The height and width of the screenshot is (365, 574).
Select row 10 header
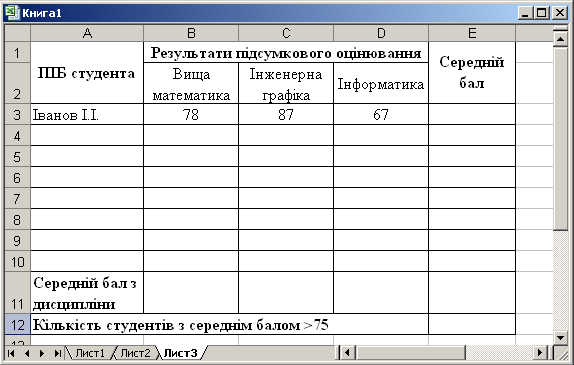(x=17, y=262)
